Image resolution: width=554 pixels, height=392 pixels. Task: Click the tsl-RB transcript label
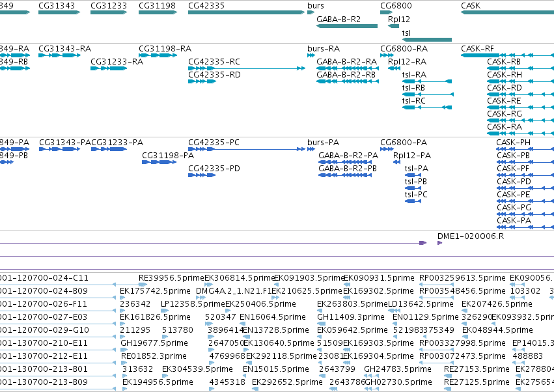coord(413,88)
